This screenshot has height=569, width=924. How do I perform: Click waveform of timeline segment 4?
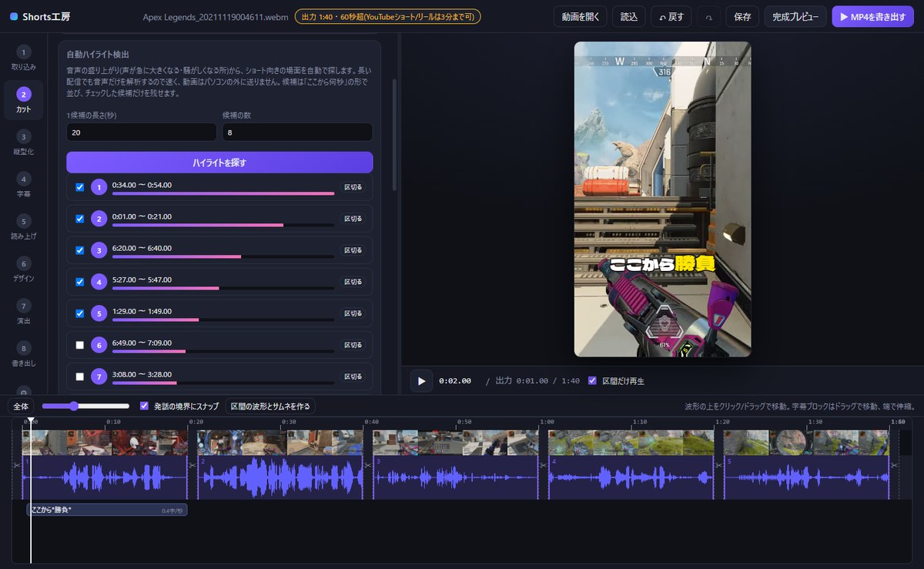tap(631, 477)
